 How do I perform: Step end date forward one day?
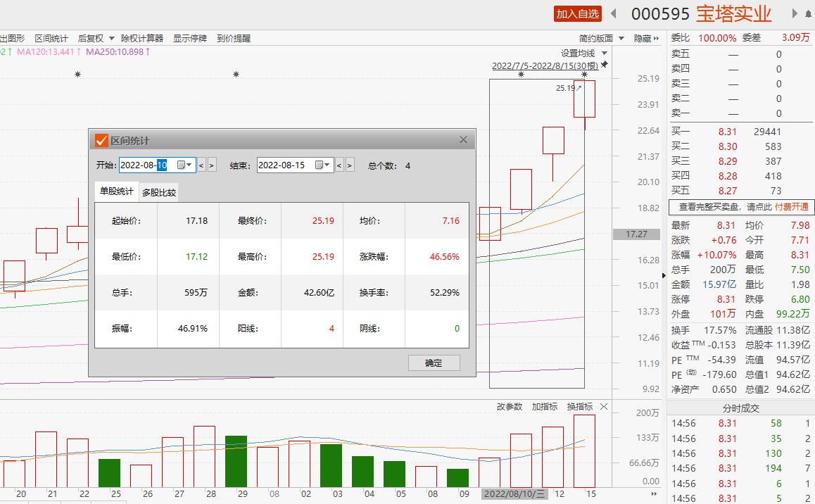click(350, 165)
